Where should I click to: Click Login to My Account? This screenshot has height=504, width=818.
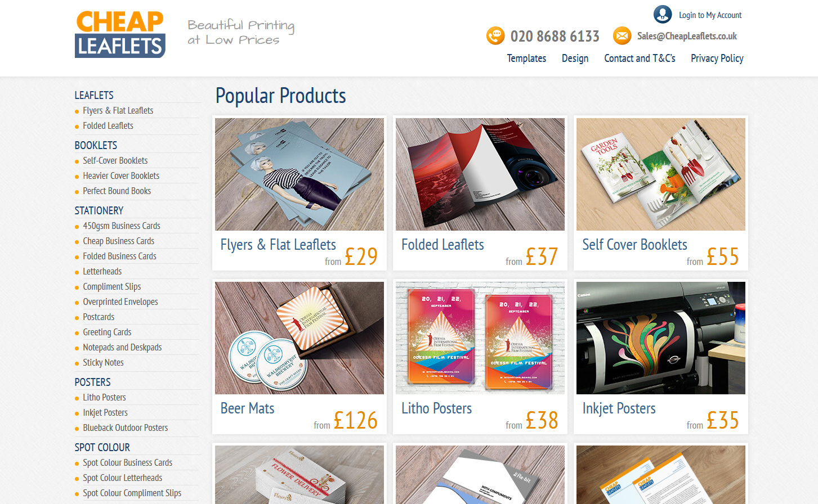click(x=710, y=15)
